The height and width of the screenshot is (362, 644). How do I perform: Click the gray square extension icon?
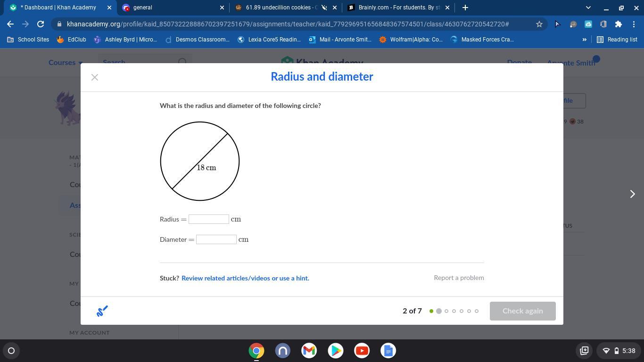[x=603, y=24]
